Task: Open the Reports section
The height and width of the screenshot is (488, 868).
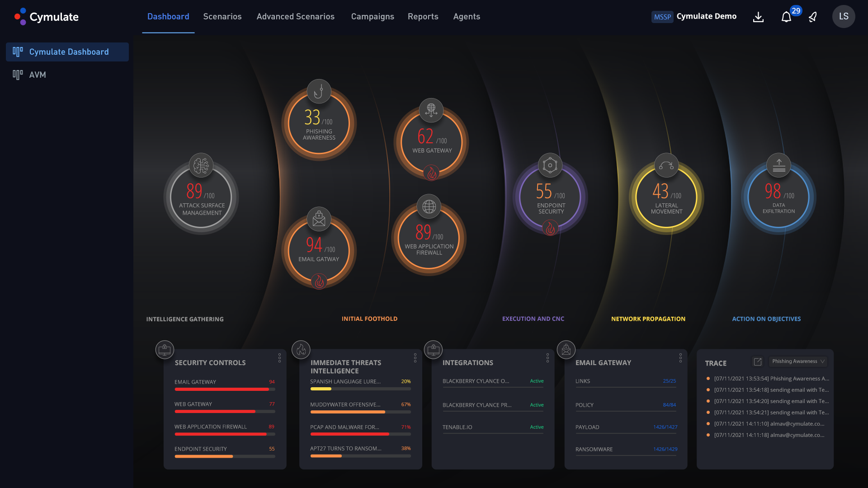Action: pos(423,17)
